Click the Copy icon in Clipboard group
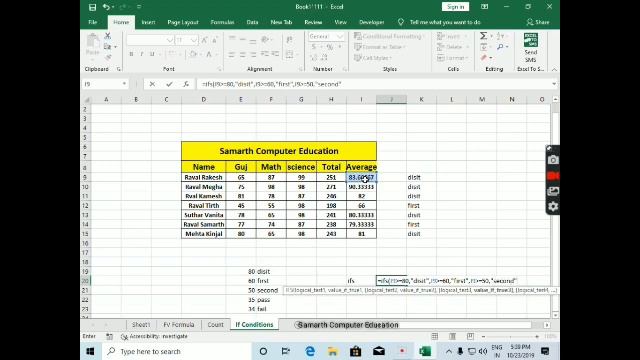 point(108,47)
